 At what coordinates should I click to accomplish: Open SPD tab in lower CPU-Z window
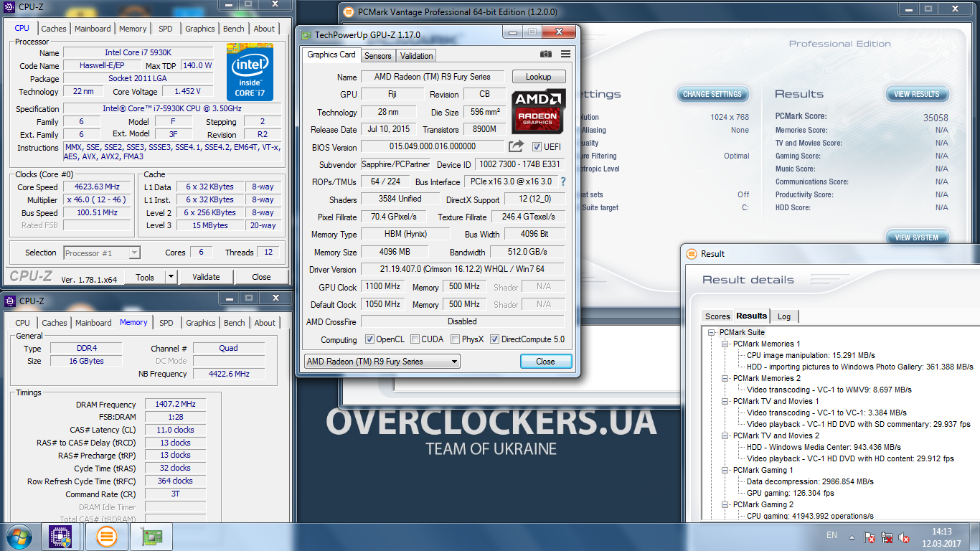pos(166,323)
